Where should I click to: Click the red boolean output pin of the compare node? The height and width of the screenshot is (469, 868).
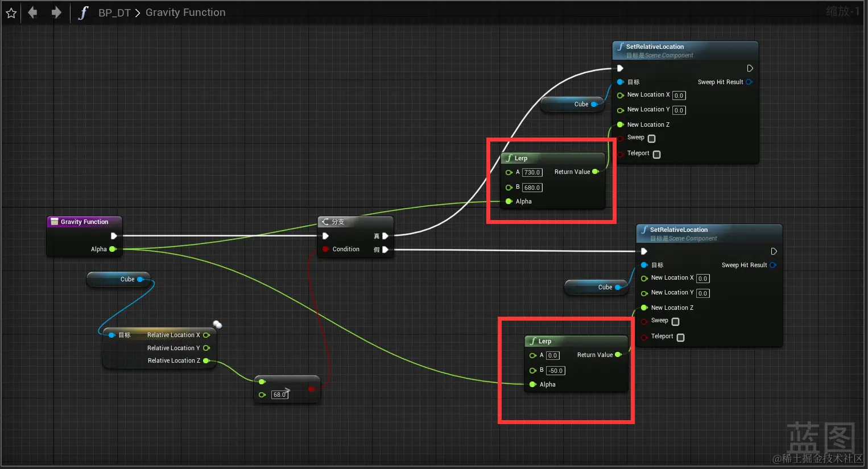[x=311, y=389]
